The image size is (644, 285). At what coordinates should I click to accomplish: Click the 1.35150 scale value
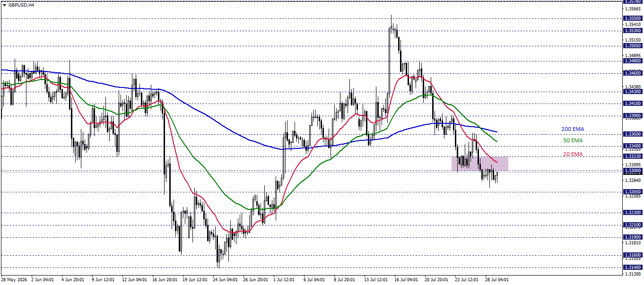click(x=633, y=40)
